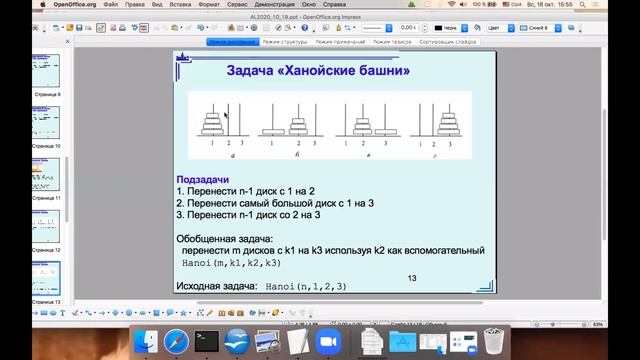
Task: Expand the Block Arrows shapes dropdown
Action: [x=149, y=313]
